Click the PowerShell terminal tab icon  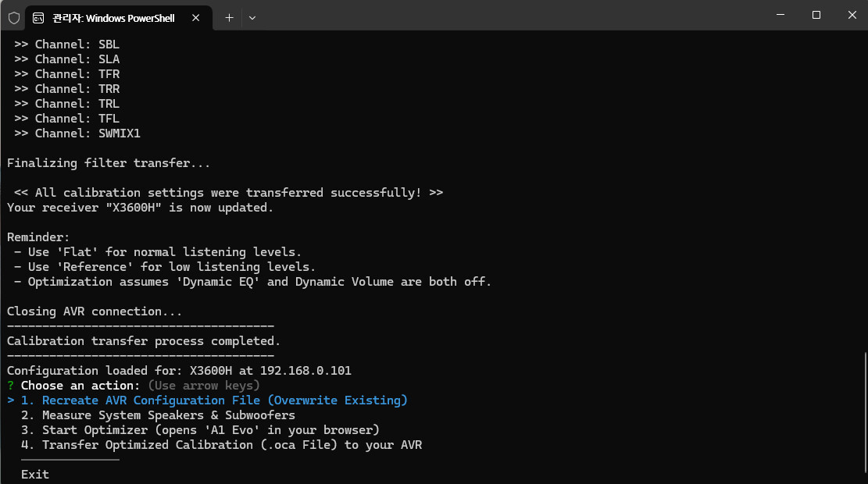pos(38,18)
